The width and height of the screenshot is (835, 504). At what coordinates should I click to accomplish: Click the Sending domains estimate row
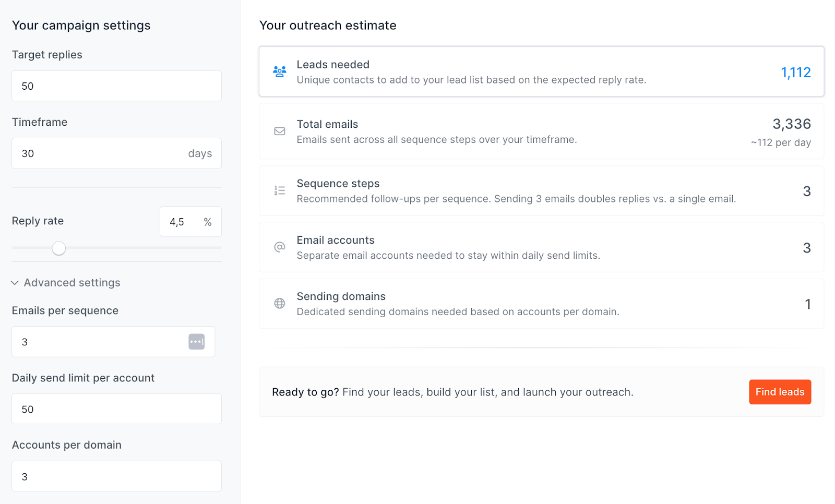click(x=541, y=304)
